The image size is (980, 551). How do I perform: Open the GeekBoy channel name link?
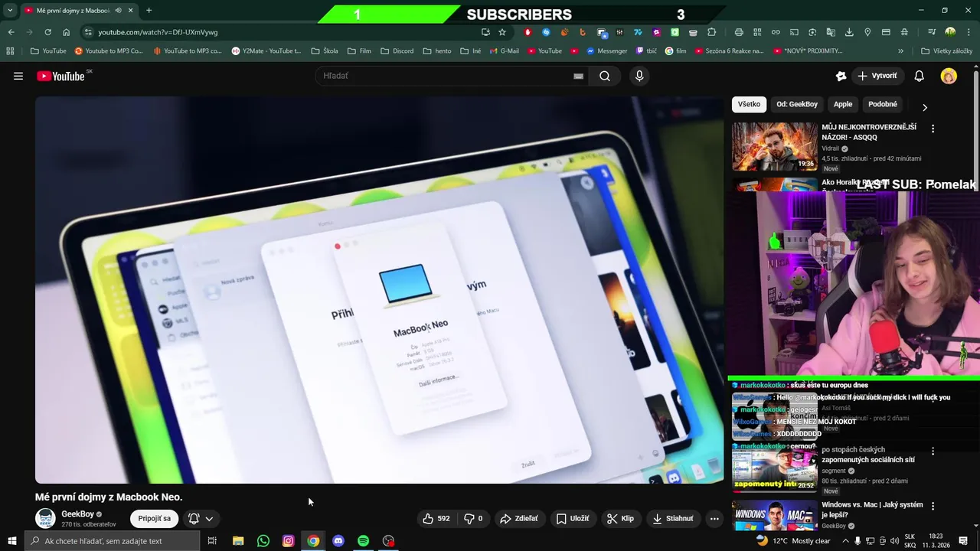pos(77,514)
